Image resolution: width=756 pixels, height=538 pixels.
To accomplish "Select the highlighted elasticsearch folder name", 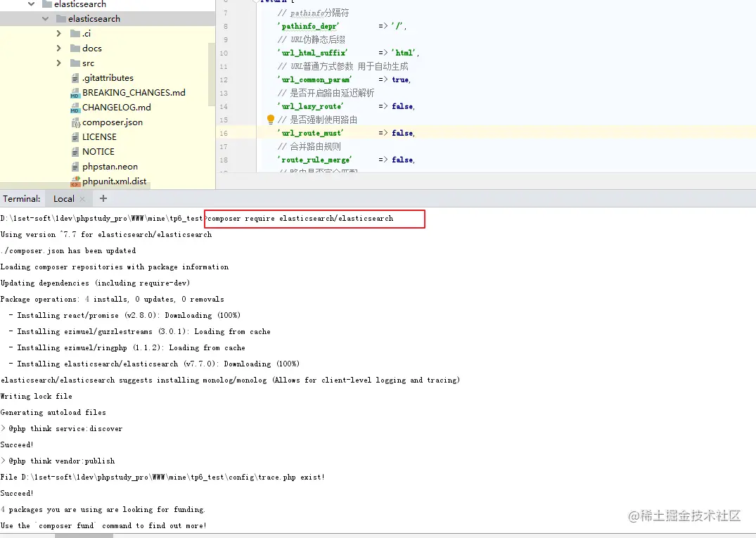I will [x=94, y=19].
